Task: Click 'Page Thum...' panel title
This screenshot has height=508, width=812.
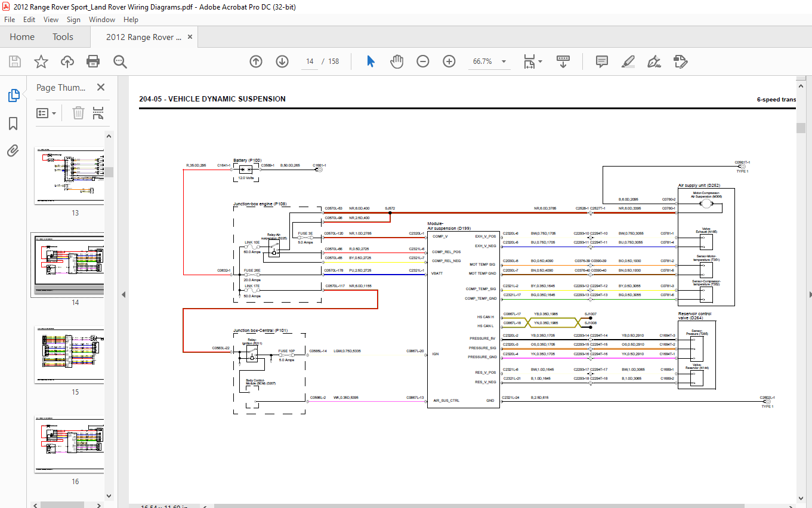Action: point(61,88)
